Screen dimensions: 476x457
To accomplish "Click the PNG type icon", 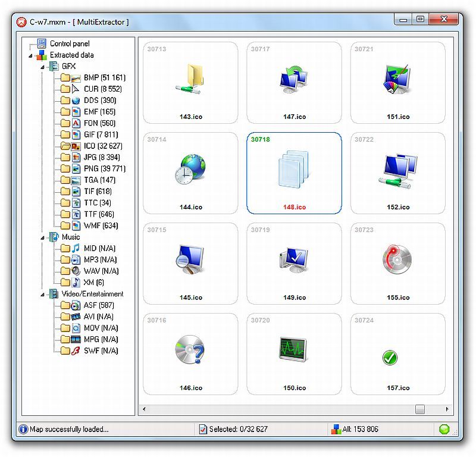I will (76, 169).
